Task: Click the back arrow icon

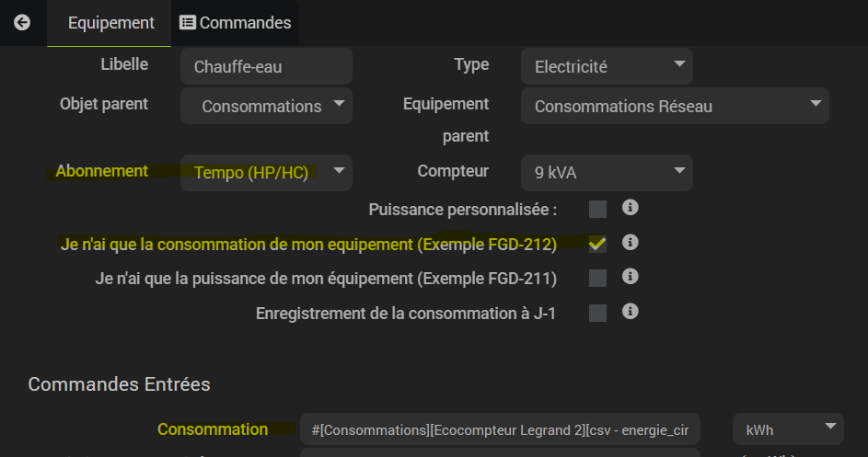Action: tap(22, 23)
